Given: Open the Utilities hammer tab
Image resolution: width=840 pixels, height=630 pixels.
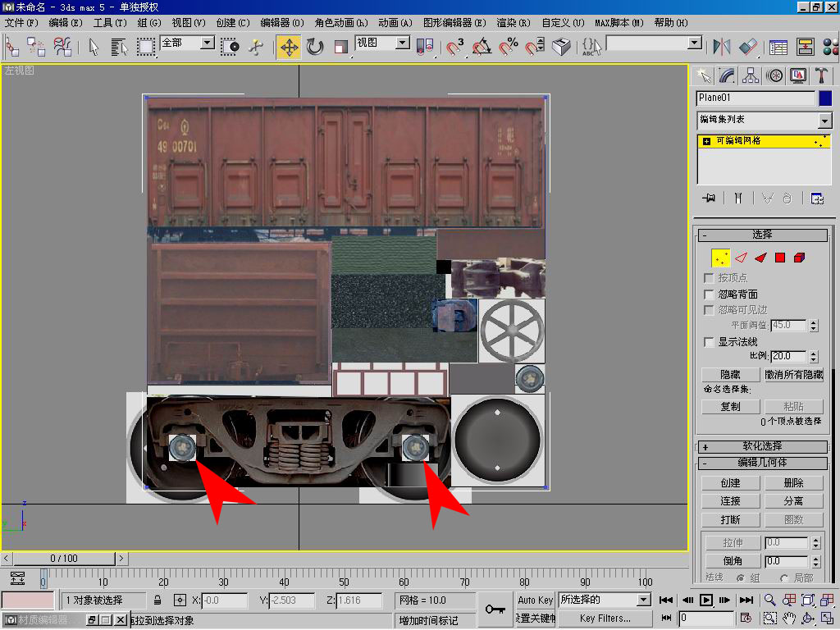Looking at the screenshot, I should click(x=820, y=75).
